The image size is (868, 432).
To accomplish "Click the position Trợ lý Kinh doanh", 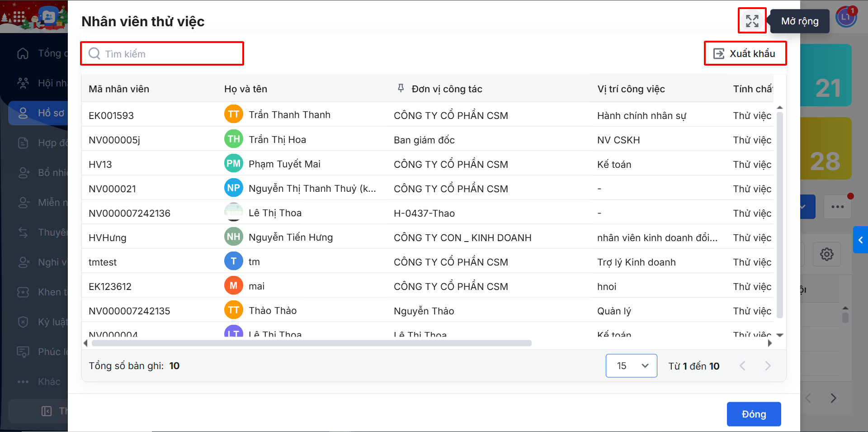I will pyautogui.click(x=637, y=262).
